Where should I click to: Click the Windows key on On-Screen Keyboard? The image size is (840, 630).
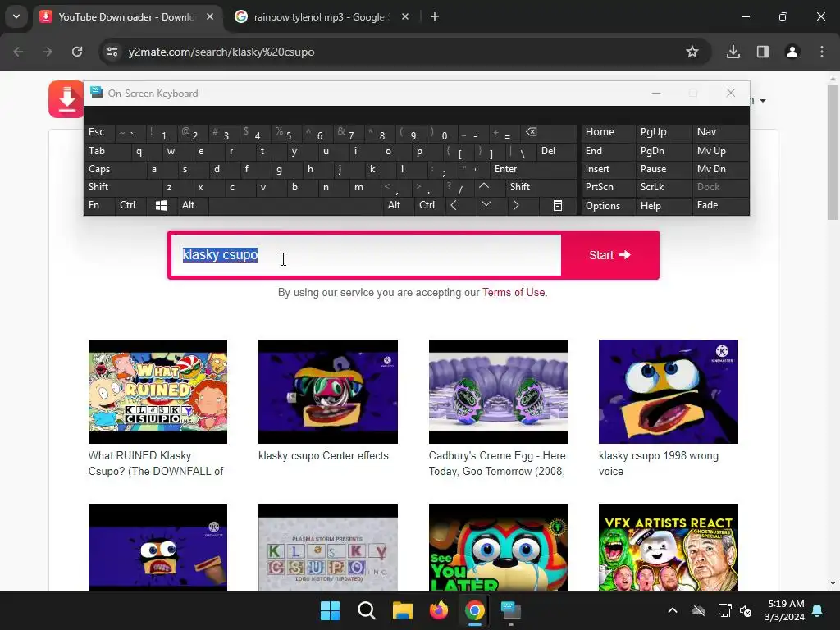click(161, 206)
